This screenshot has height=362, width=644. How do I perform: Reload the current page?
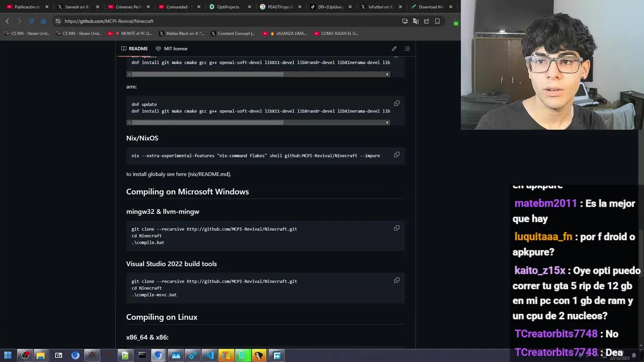31,21
